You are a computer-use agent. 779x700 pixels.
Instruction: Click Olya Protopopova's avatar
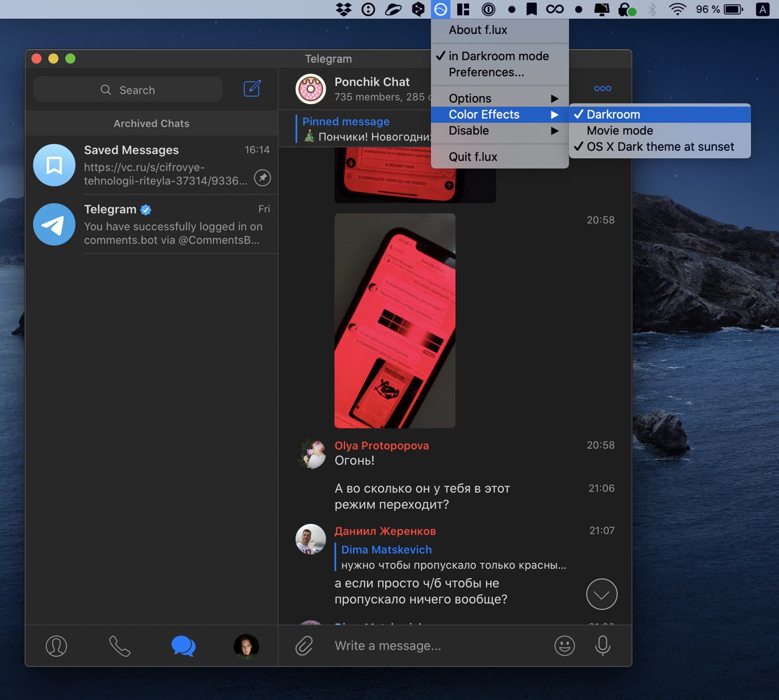[x=311, y=454]
